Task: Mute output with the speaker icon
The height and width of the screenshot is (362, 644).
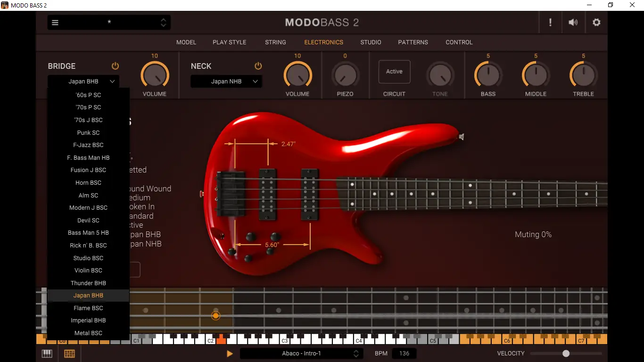Action: (x=573, y=23)
